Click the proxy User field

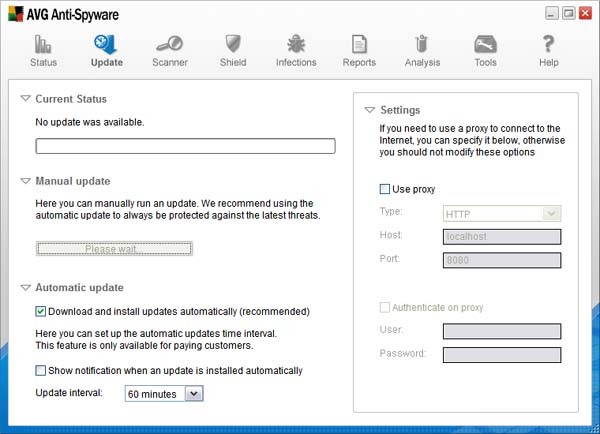coord(502,331)
